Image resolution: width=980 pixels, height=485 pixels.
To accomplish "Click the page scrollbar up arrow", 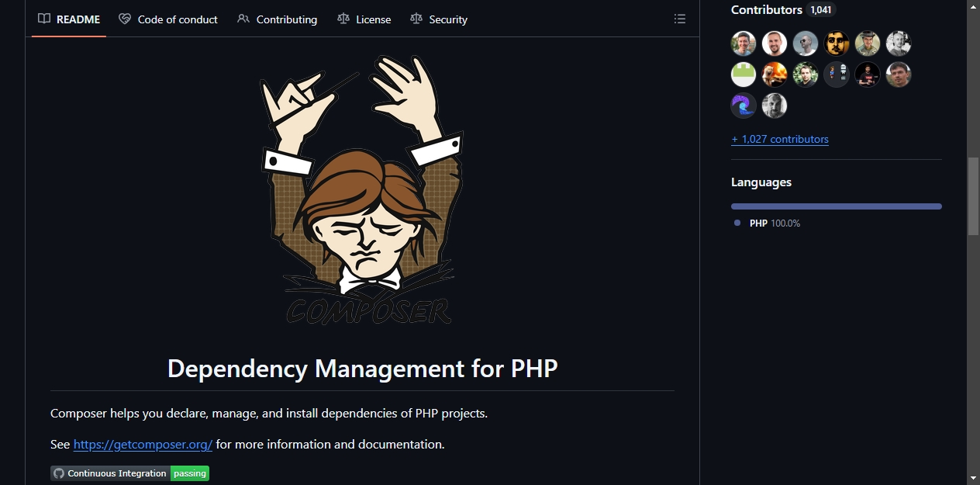I will click(x=973, y=6).
